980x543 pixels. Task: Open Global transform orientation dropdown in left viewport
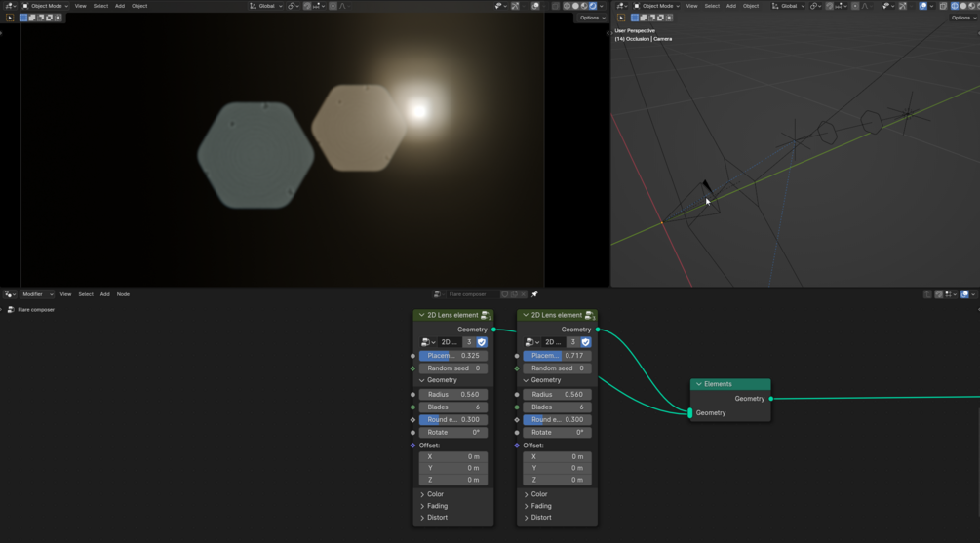click(266, 6)
